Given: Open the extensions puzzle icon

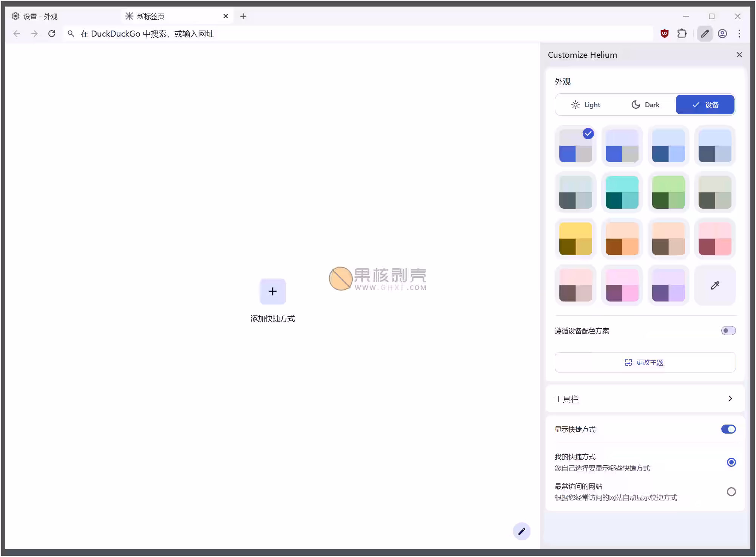Looking at the screenshot, I should (x=682, y=34).
